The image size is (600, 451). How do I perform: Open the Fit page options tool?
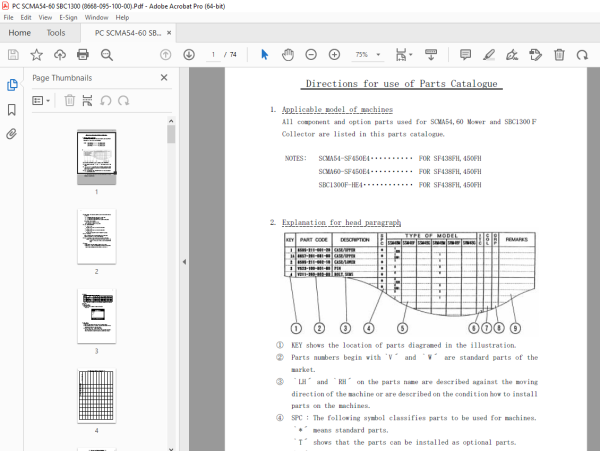pyautogui.click(x=404, y=55)
